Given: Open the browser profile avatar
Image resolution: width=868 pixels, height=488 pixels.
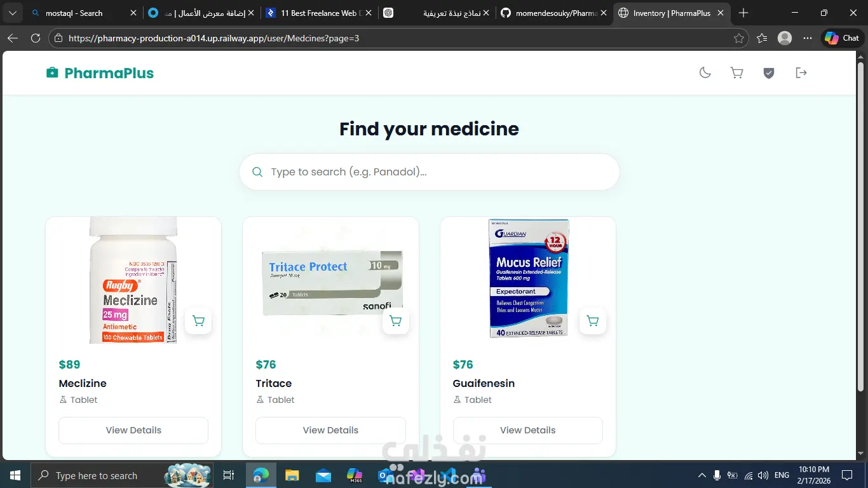Looking at the screenshot, I should (x=785, y=38).
